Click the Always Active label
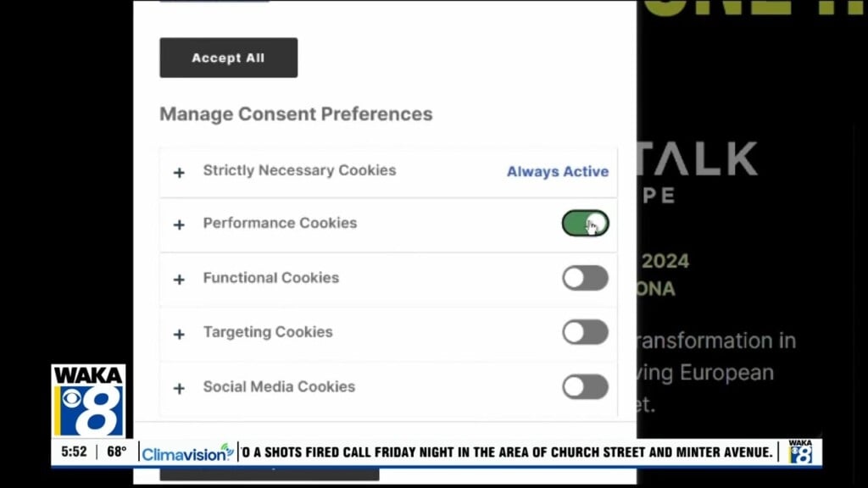Image resolution: width=868 pixels, height=488 pixels. 558,171
